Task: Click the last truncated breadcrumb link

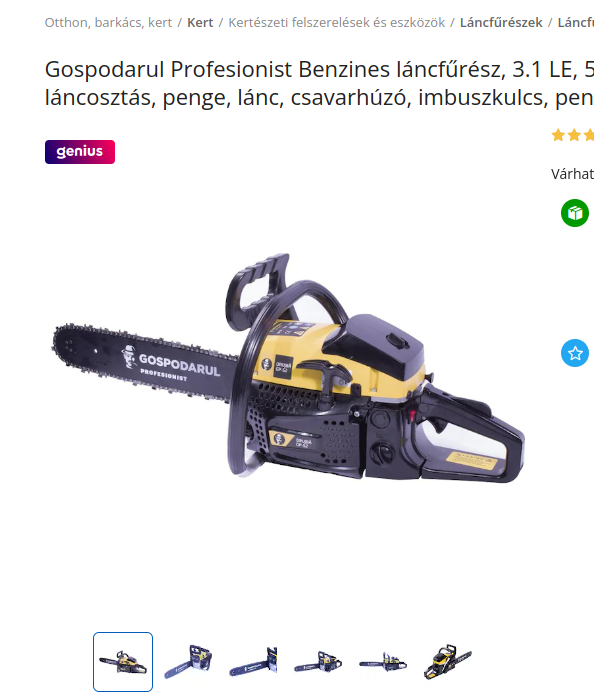Action: (x=575, y=23)
